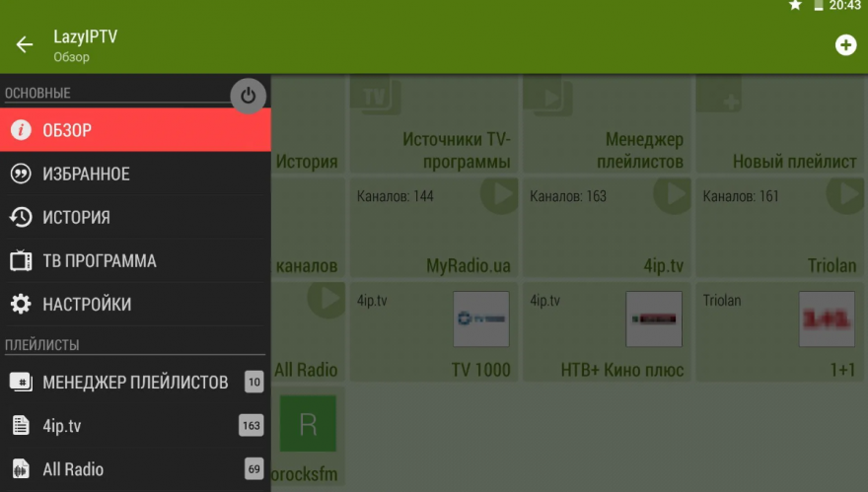Open ТВ ПРОГРАММА from the drawer menu

click(135, 260)
